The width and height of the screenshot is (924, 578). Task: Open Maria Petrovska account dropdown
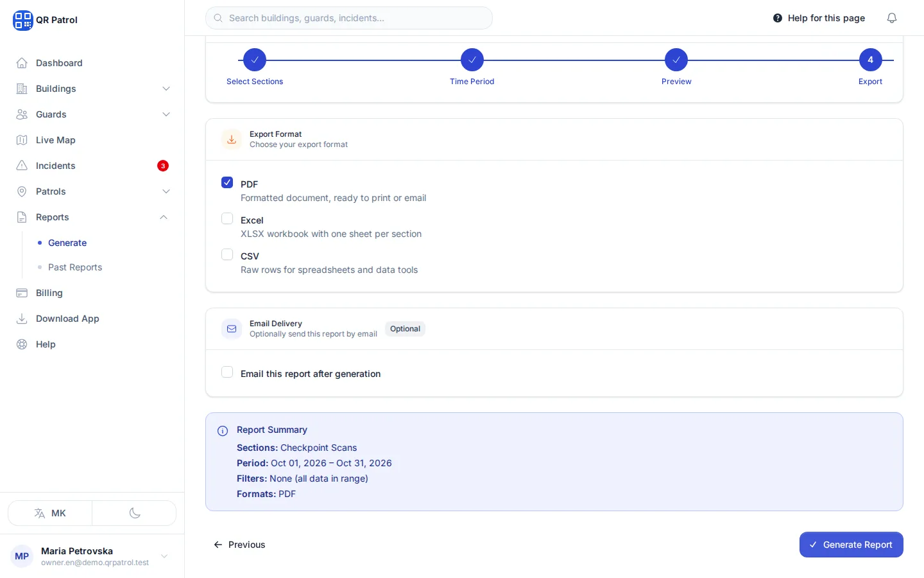tap(92, 556)
